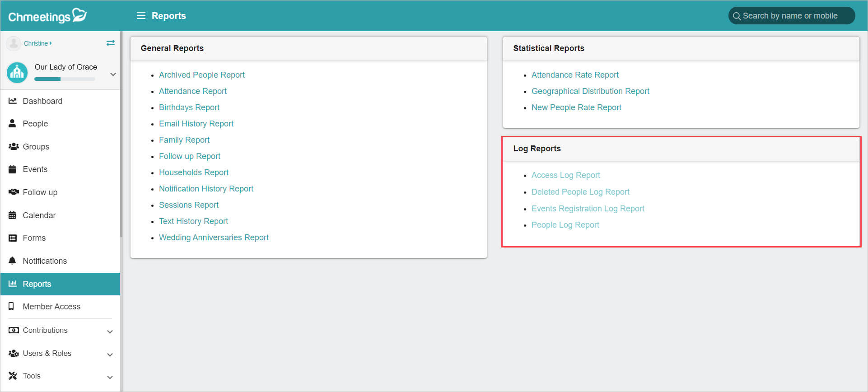This screenshot has width=868, height=392.
Task: Open the Follow up sidebar item
Action: coord(61,192)
